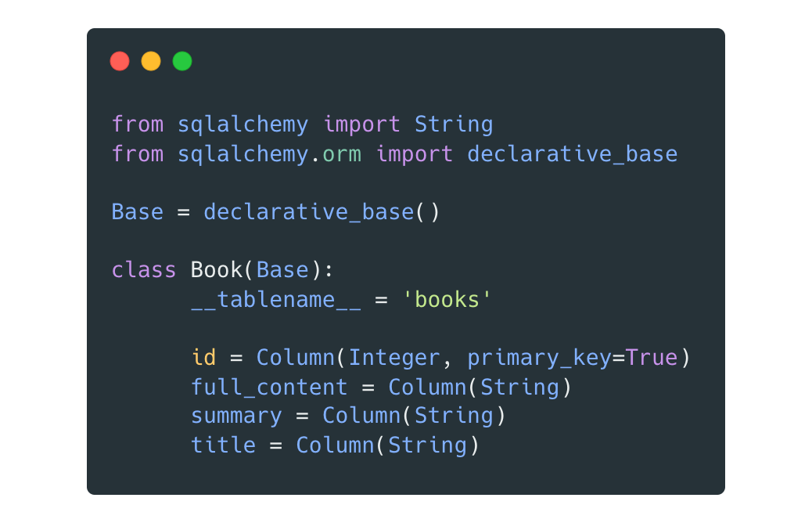Click 'sqlalchemy' in the first import line
This screenshot has height=523, width=812.
pos(243,124)
